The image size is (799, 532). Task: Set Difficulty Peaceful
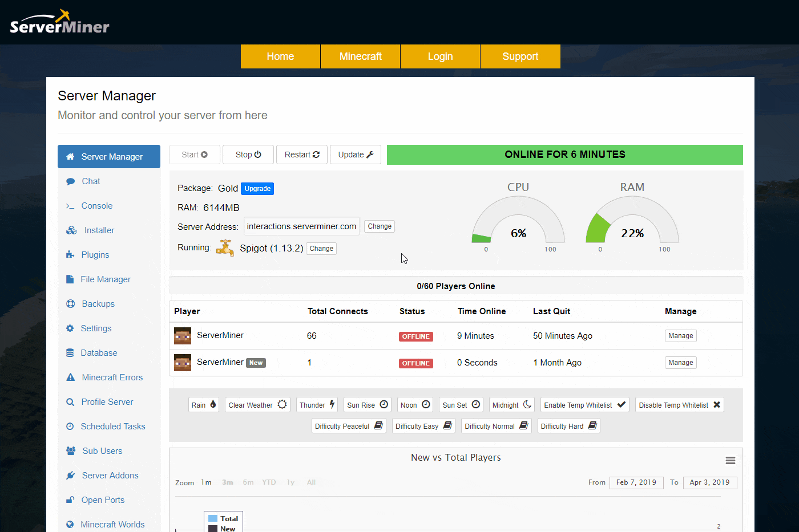tap(349, 426)
